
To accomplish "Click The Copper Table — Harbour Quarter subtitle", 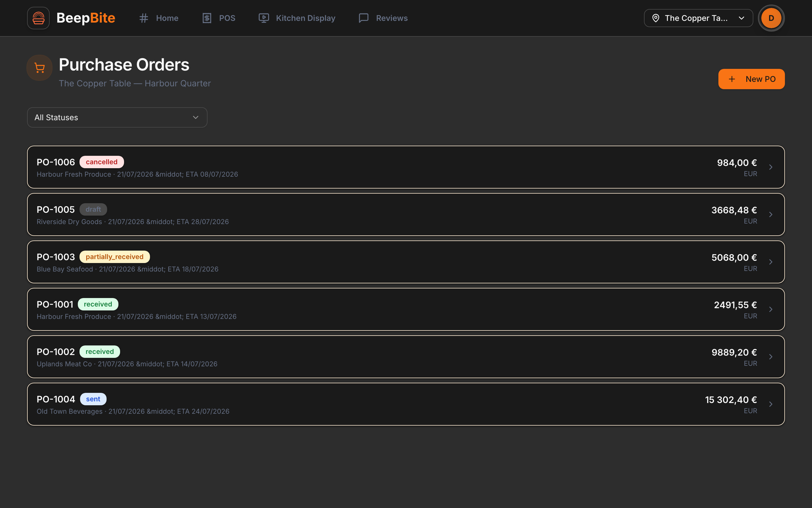I will point(135,83).
